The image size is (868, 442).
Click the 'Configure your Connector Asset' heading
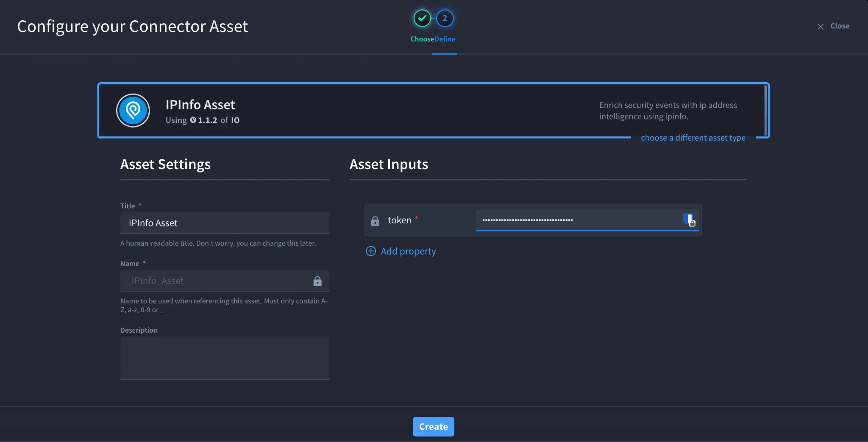pyautogui.click(x=132, y=26)
